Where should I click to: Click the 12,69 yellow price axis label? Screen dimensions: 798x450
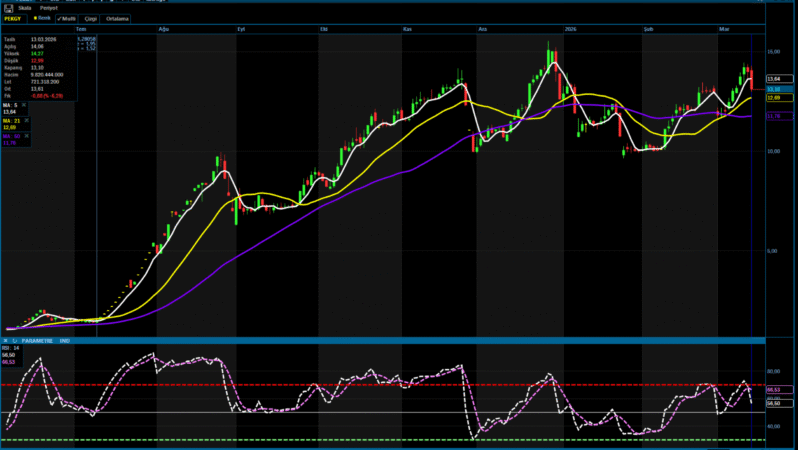click(x=773, y=98)
